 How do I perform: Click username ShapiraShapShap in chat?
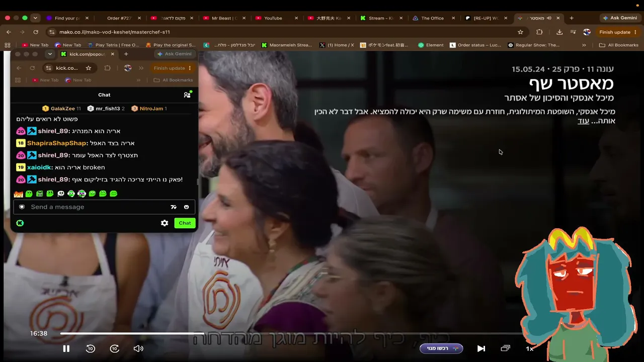[57, 143]
